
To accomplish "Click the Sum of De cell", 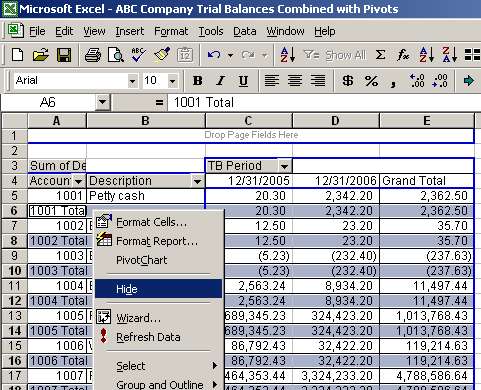I will click(x=57, y=166).
